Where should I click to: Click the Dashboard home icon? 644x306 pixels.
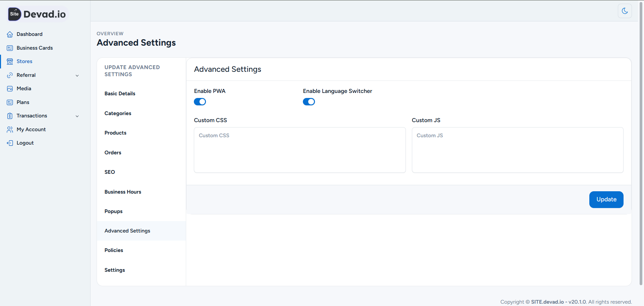coord(10,34)
